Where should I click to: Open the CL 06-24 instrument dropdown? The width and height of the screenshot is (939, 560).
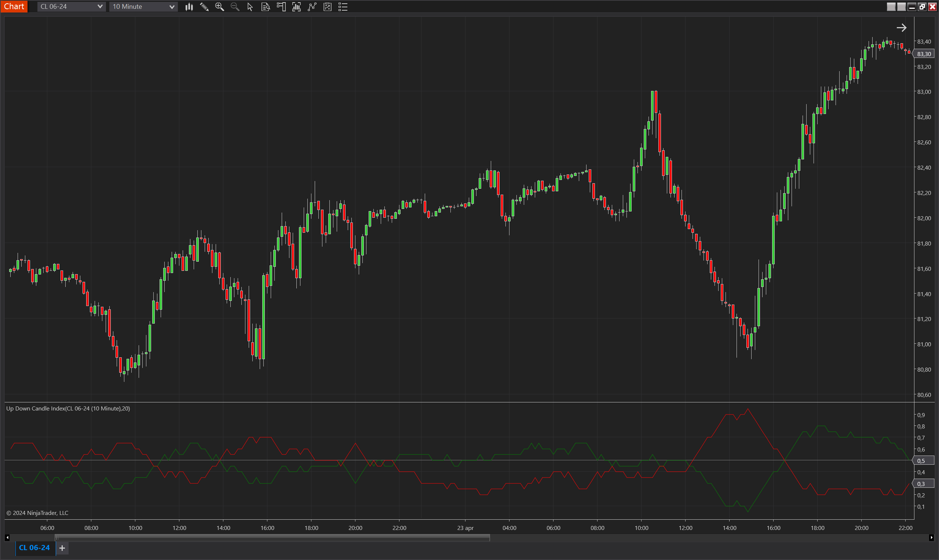coord(71,7)
